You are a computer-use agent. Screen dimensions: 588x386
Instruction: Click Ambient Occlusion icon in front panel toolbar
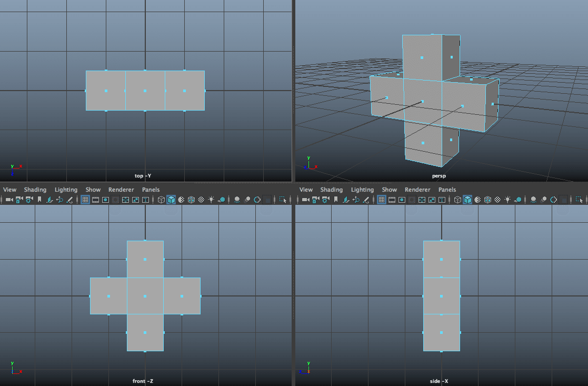point(237,200)
